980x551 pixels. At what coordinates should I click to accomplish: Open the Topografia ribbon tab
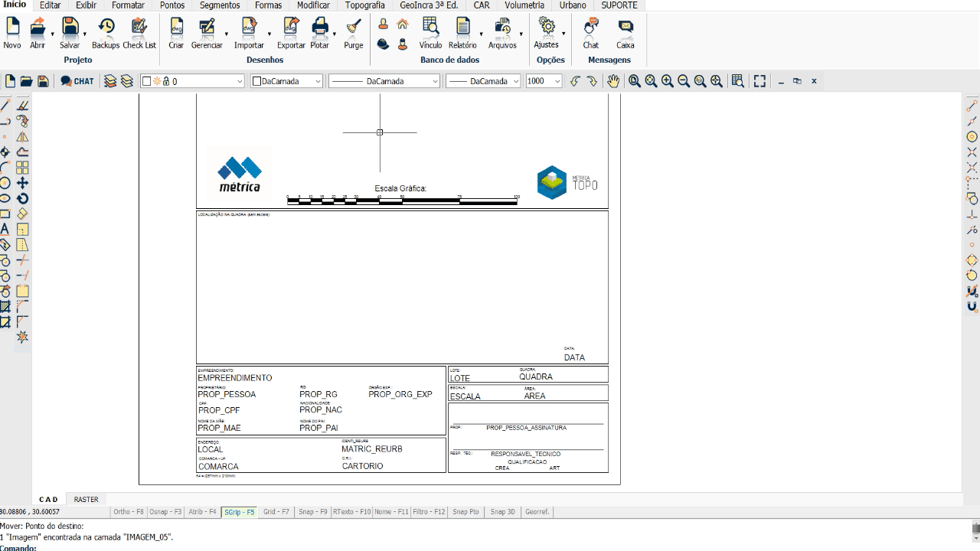point(364,5)
